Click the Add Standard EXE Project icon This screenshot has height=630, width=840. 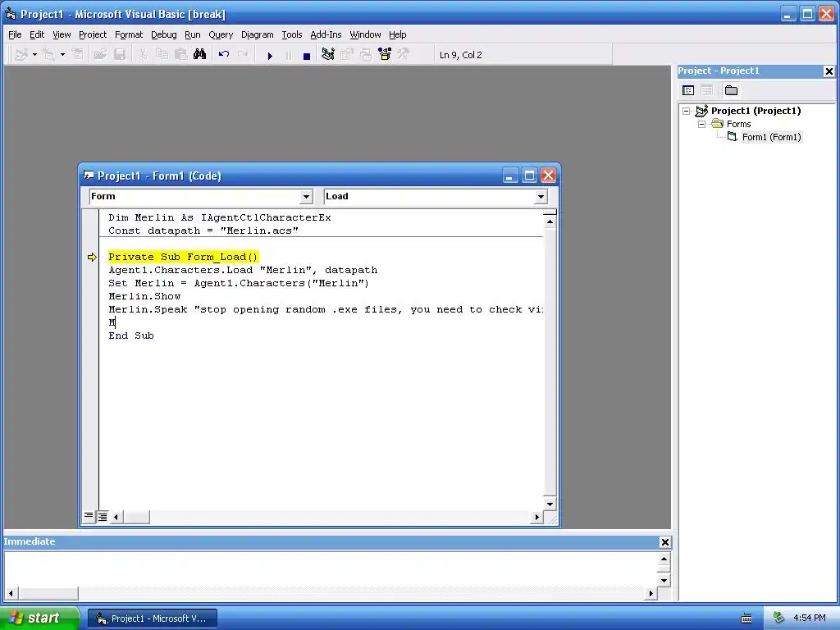[x=21, y=55]
